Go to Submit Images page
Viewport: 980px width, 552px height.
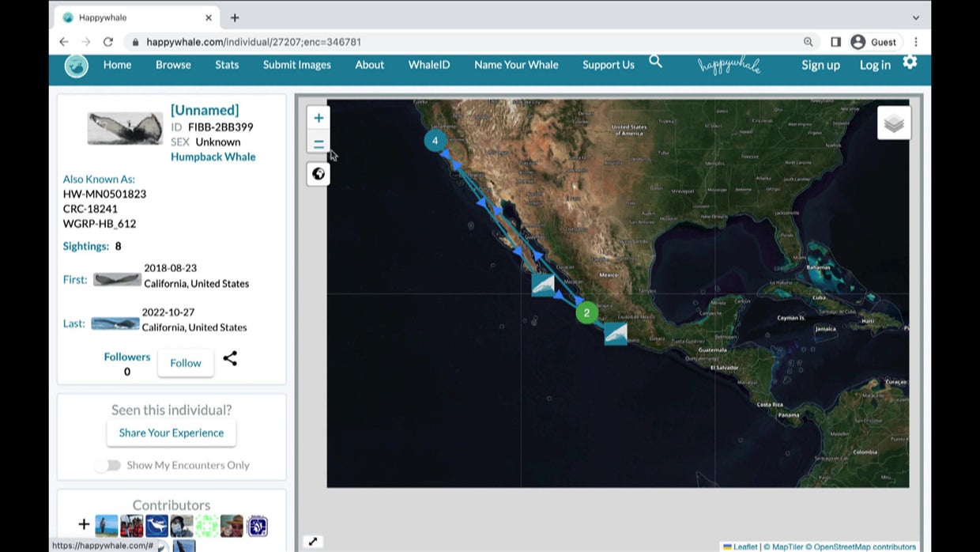297,65
